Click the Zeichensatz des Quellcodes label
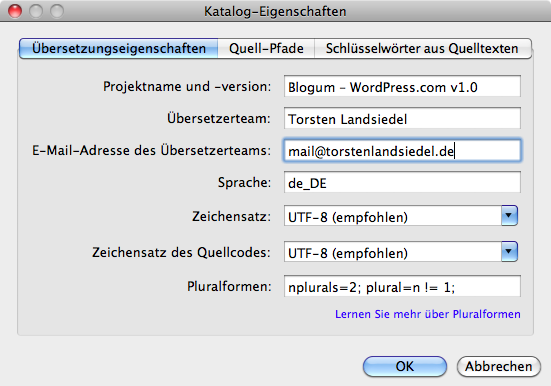This screenshot has height=386, width=551. (x=181, y=252)
